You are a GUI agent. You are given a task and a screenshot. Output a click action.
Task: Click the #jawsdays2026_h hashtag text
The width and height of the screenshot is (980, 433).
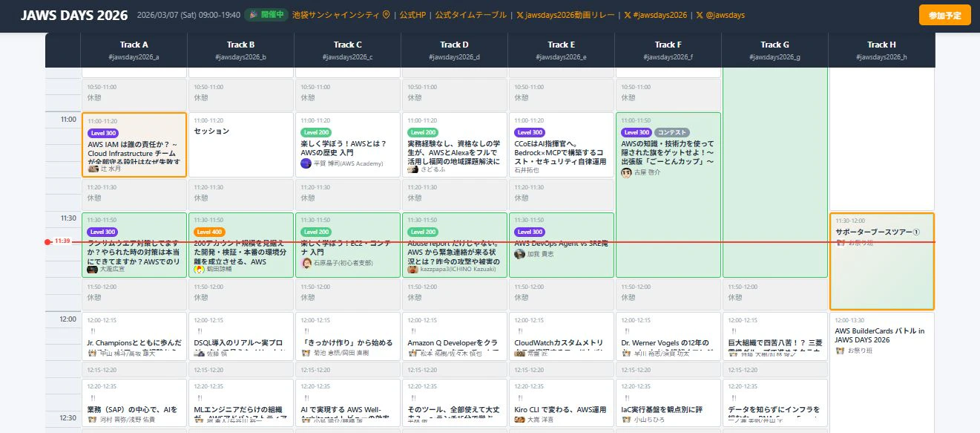pos(882,57)
